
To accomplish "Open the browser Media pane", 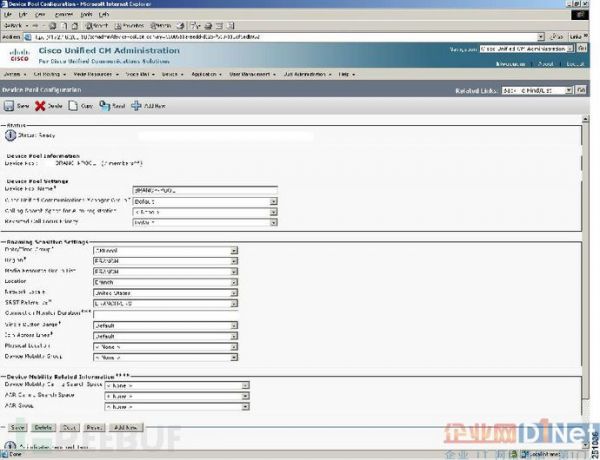I will click(161, 26).
